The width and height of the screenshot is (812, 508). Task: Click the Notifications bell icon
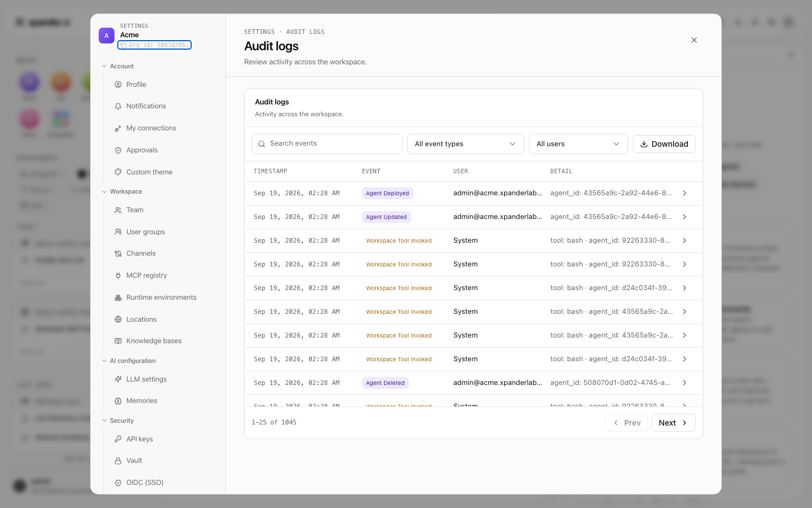coord(118,106)
